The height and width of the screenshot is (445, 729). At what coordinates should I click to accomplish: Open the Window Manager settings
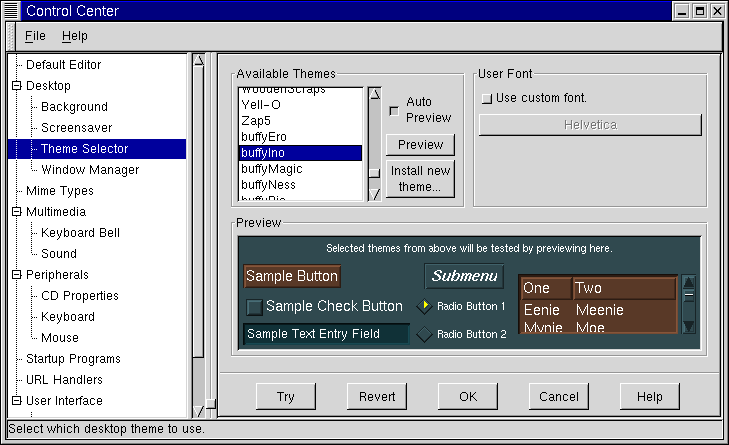click(90, 170)
